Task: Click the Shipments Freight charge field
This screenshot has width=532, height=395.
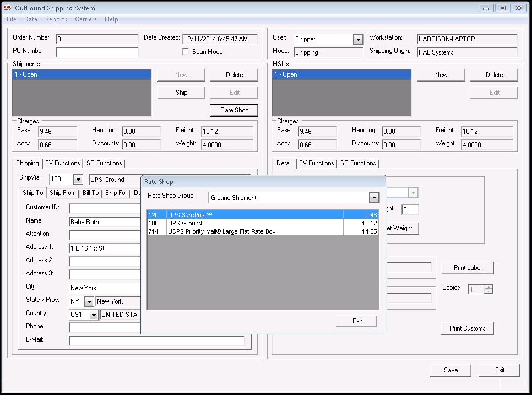Action: coord(227,131)
